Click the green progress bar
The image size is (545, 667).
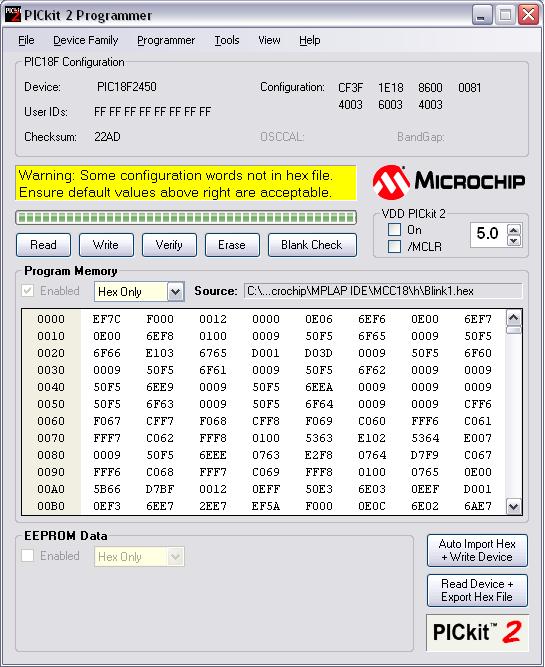click(x=186, y=218)
